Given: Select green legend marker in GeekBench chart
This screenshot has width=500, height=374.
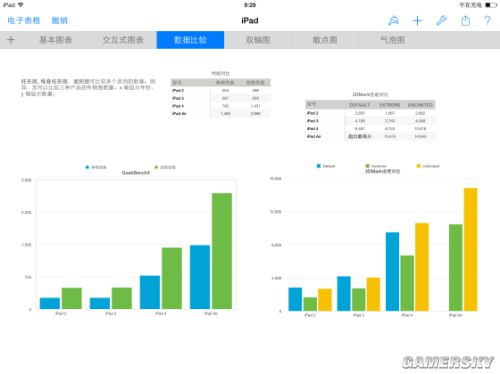Looking at the screenshot, I should [156, 167].
